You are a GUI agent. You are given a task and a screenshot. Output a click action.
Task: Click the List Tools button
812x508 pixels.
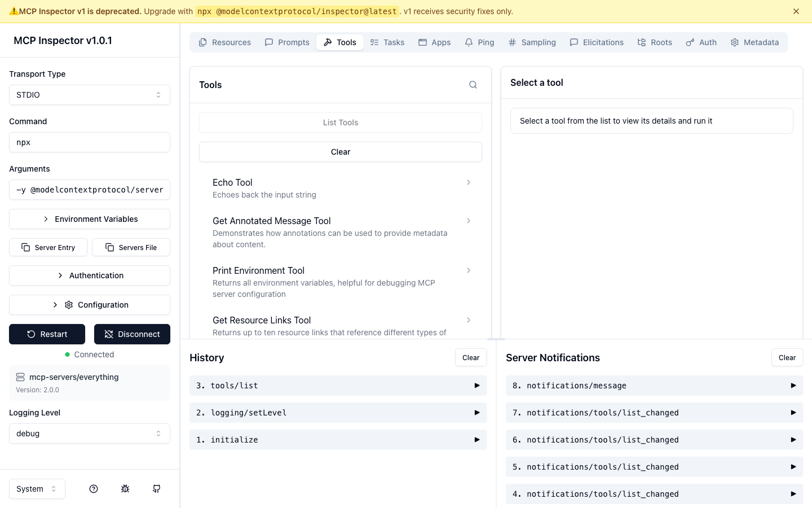pos(341,122)
